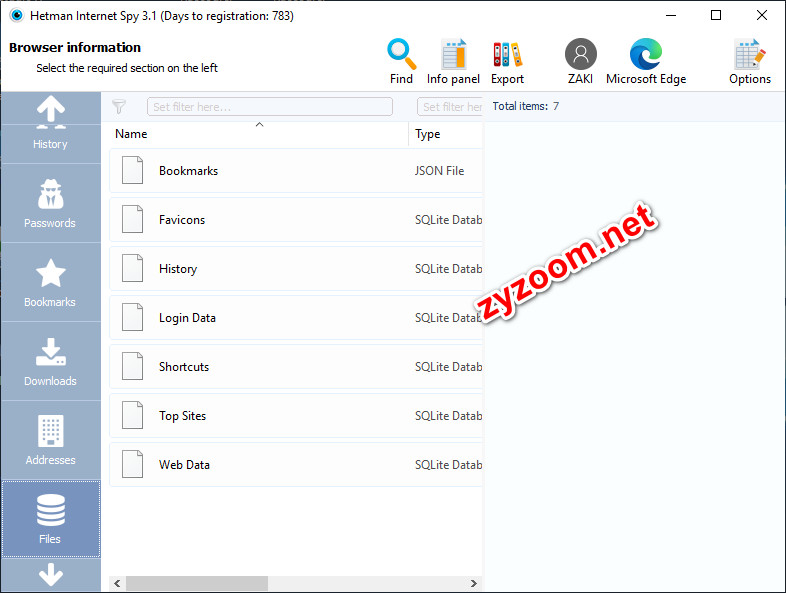Click the Hetman Internet Spy app icon

pos(17,16)
